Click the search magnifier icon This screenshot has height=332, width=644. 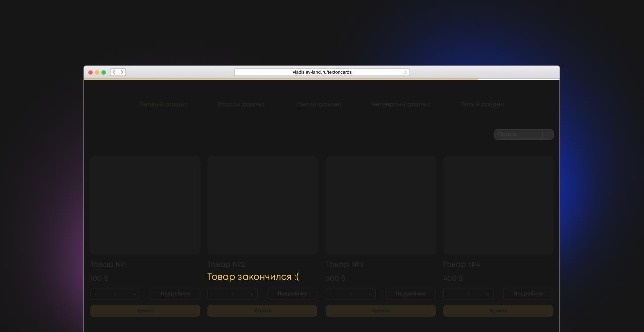[x=548, y=134]
